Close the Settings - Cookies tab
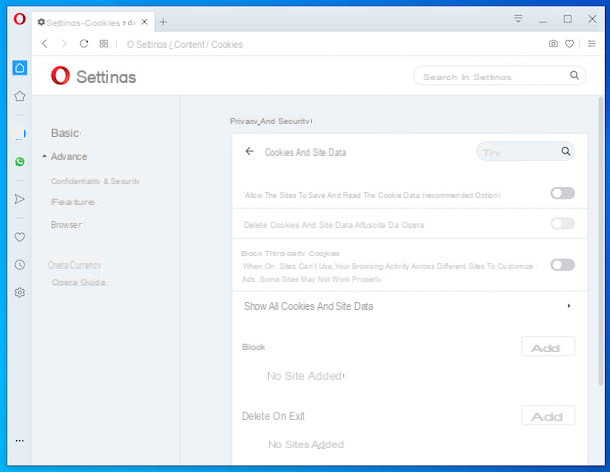This screenshot has height=472, width=610. pos(144,22)
